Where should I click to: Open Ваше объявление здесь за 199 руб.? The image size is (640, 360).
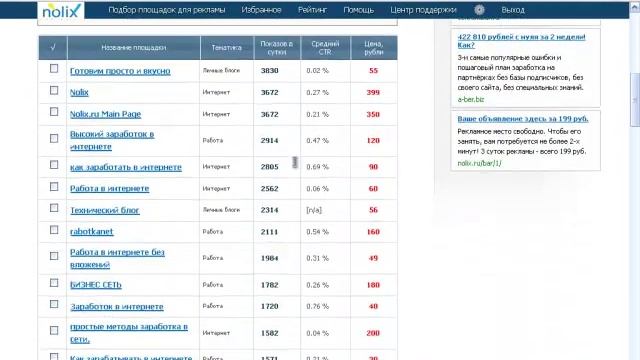523,119
